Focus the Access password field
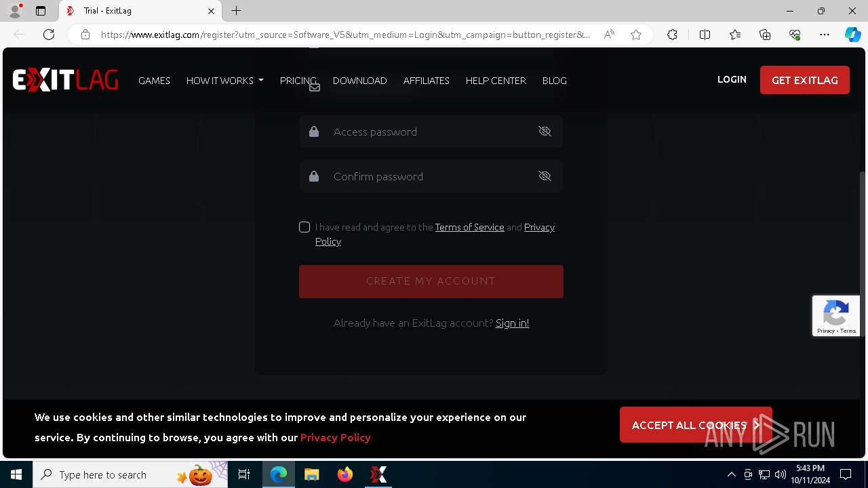 point(431,131)
